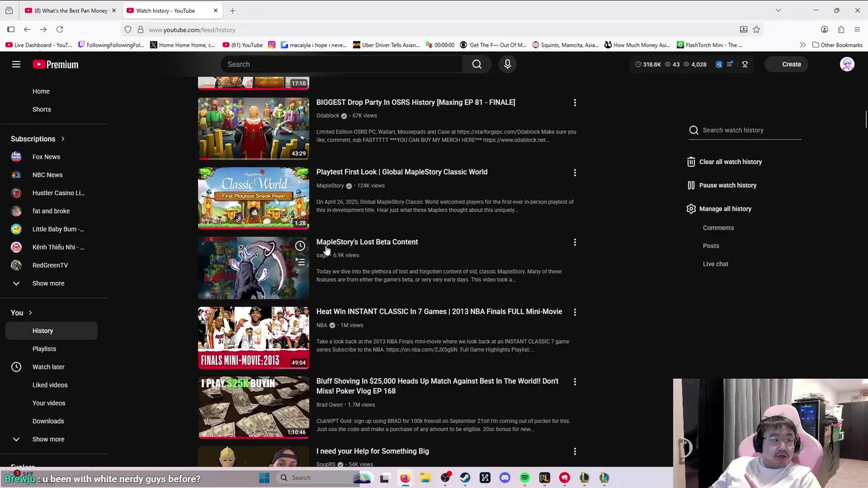The image size is (868, 488).
Task: Open Firefox View tab list icon
Action: [9, 10]
